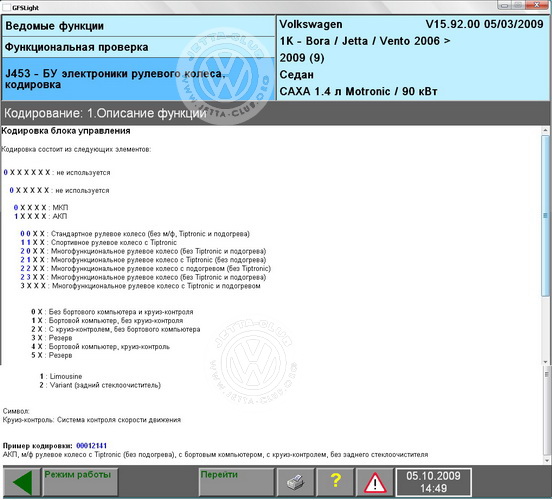The height and width of the screenshot is (500, 552).
Task: Open help with yellow question mark
Action: tap(335, 482)
